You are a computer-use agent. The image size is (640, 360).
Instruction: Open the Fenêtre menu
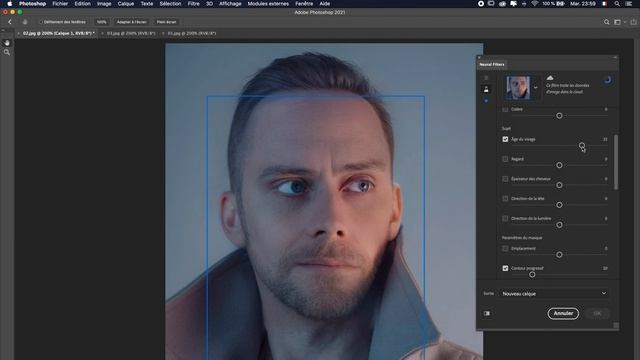(304, 4)
